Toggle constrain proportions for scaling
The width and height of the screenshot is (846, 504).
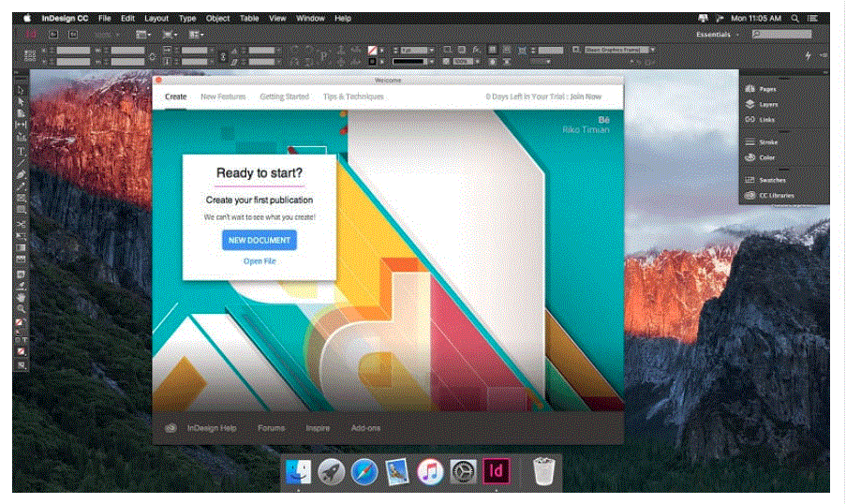click(x=222, y=56)
